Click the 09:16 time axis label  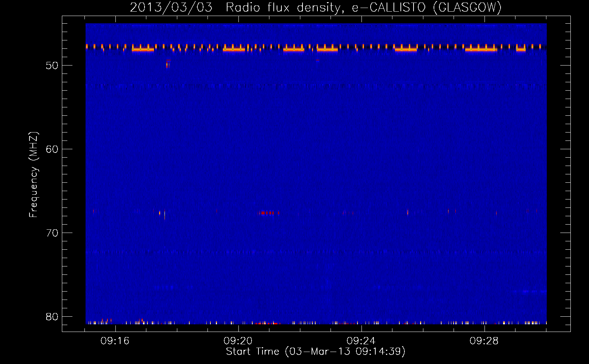click(x=115, y=341)
